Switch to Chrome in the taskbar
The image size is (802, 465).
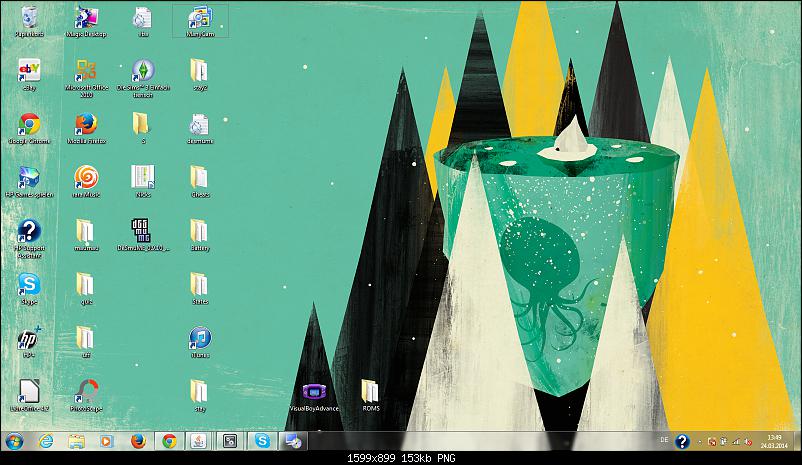tap(169, 441)
